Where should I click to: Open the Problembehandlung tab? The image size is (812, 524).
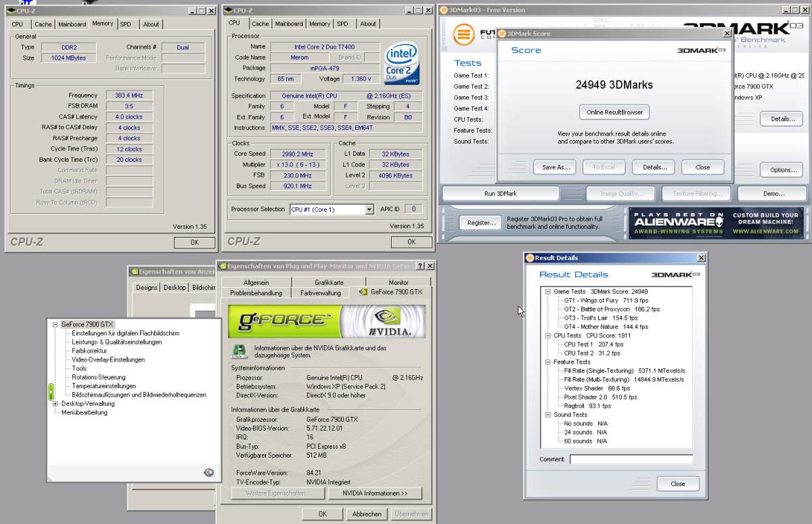256,293
